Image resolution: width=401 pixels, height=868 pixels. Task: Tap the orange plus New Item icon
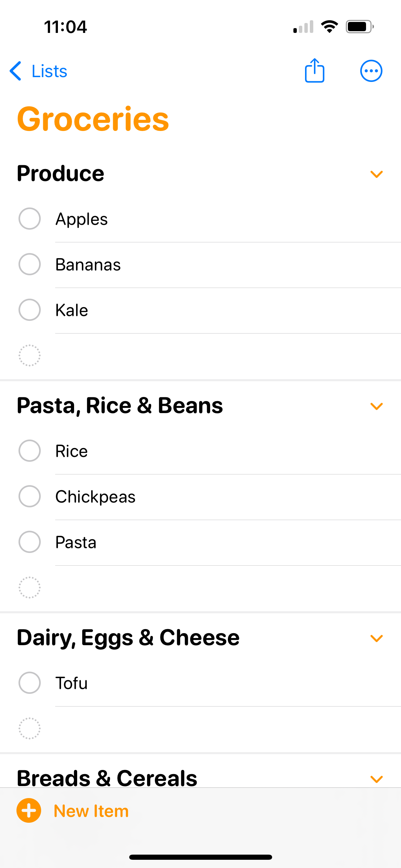pyautogui.click(x=29, y=810)
